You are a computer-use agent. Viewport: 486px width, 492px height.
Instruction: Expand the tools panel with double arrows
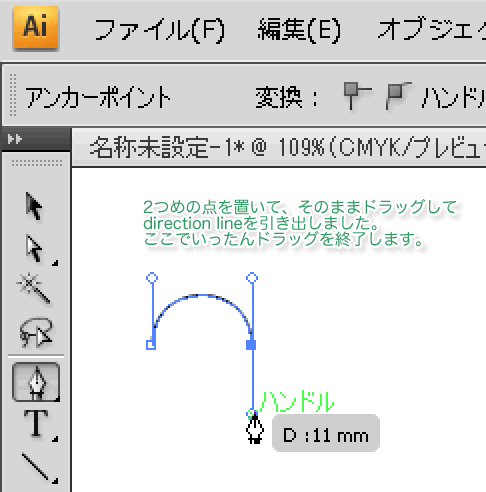(15, 139)
